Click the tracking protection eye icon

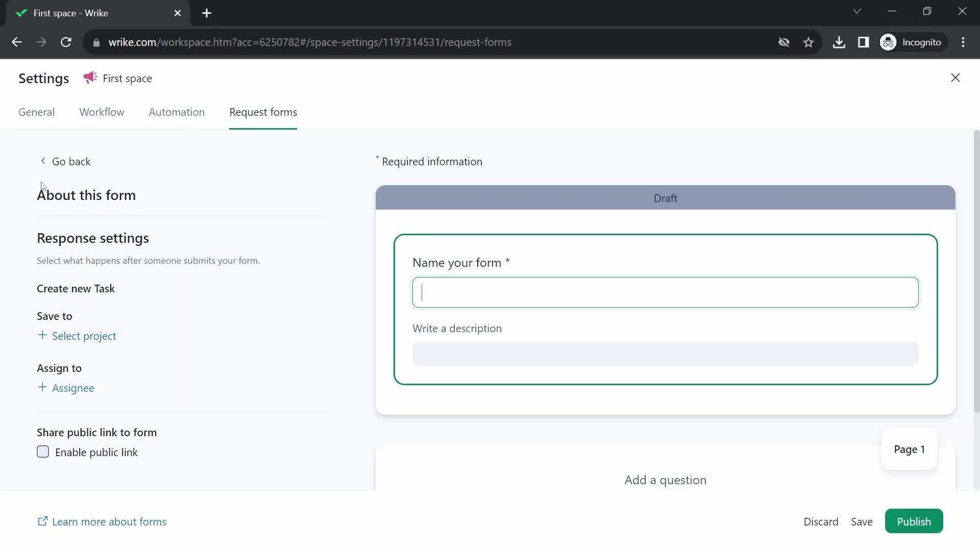pyautogui.click(x=784, y=42)
